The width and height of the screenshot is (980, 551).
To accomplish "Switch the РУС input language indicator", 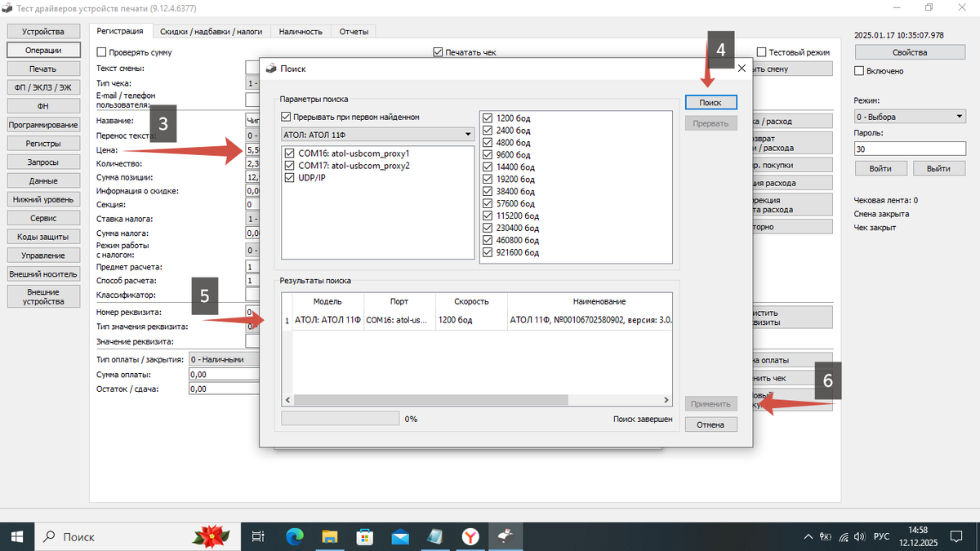I will click(882, 537).
